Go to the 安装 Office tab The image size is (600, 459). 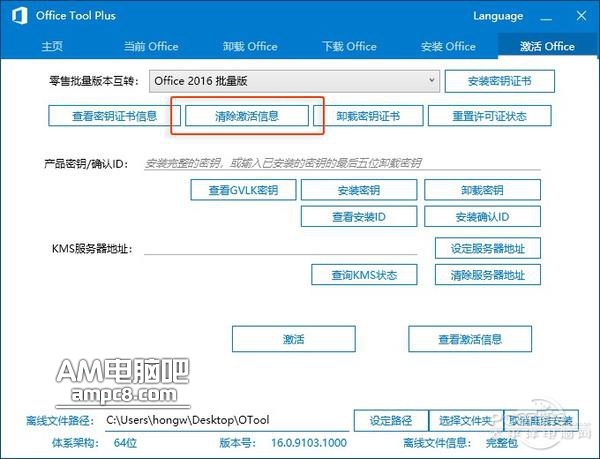pyautogui.click(x=448, y=46)
